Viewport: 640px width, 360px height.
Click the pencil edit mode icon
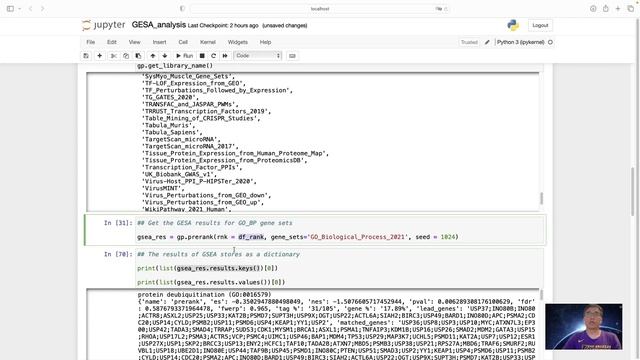coord(487,42)
